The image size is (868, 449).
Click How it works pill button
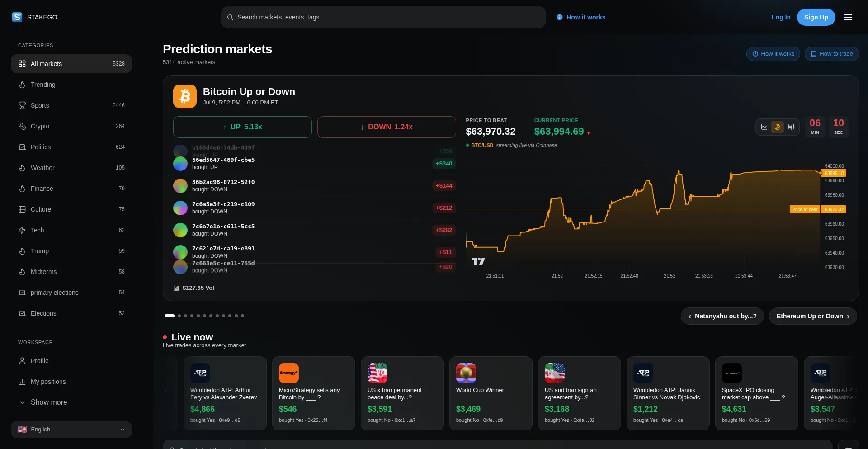coord(773,54)
